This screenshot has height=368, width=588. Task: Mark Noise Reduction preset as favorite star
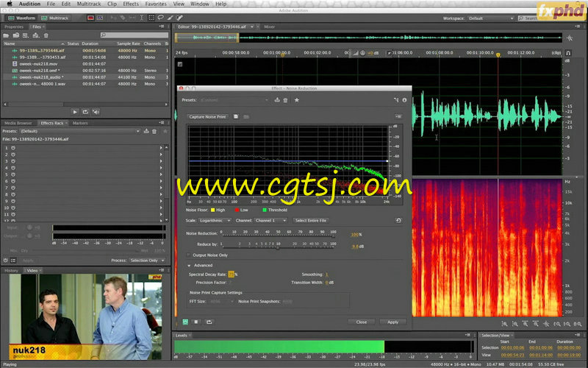coord(297,100)
